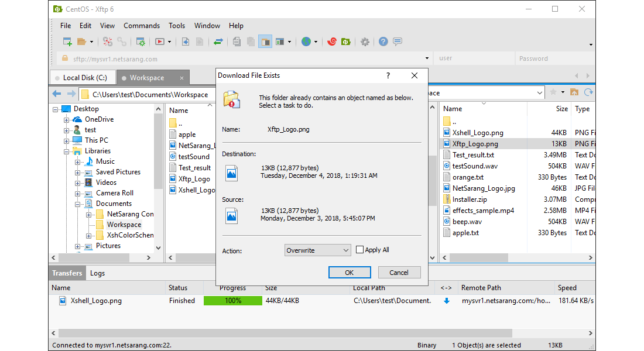Screen dimensions: 644x351
Task: Click the 100% progress bar for Xshell_Logo.png
Action: pyautogui.click(x=233, y=301)
